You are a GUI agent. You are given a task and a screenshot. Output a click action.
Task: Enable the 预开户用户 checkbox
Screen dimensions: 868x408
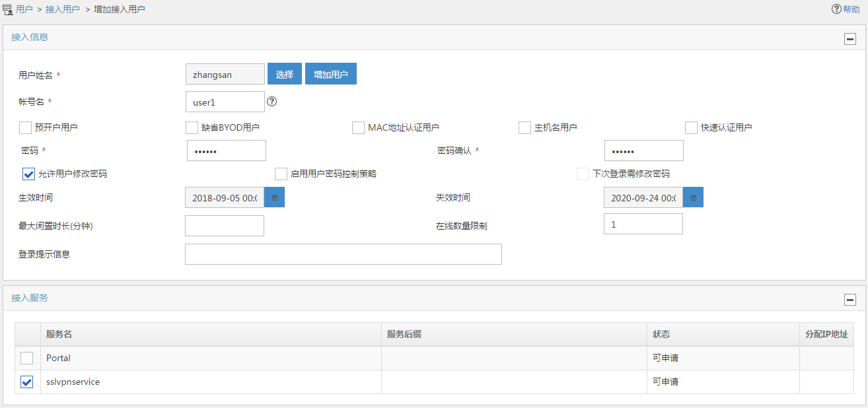tap(26, 127)
